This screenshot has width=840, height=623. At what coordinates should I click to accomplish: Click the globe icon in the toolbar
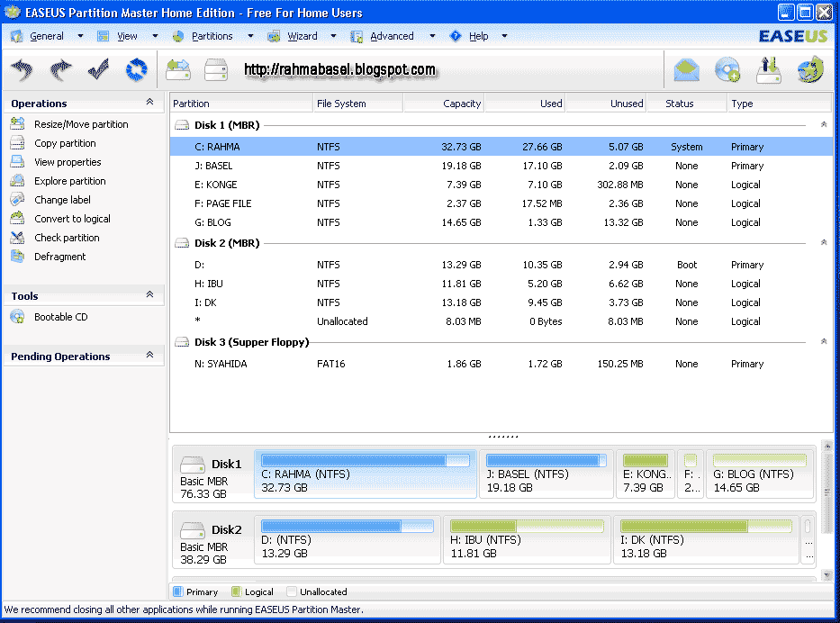pyautogui.click(x=810, y=69)
